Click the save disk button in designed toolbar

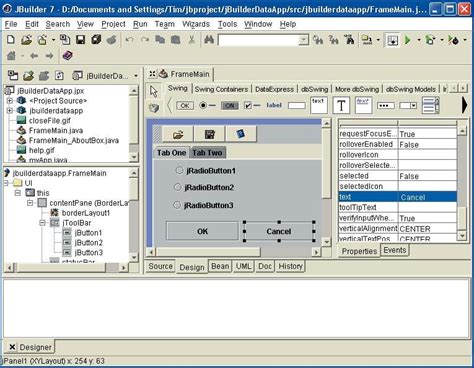pyautogui.click(x=210, y=134)
